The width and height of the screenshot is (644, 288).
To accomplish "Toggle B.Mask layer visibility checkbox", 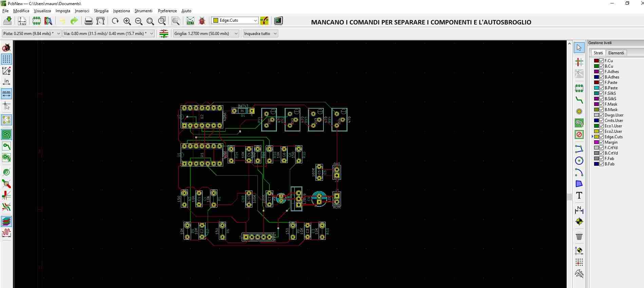I will (602, 110).
